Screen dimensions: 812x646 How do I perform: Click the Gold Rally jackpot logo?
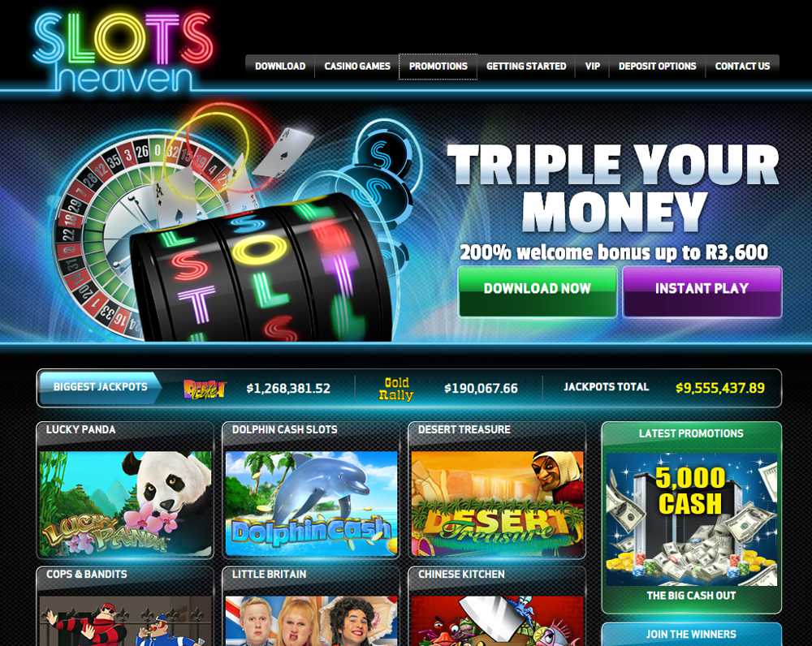click(x=396, y=389)
